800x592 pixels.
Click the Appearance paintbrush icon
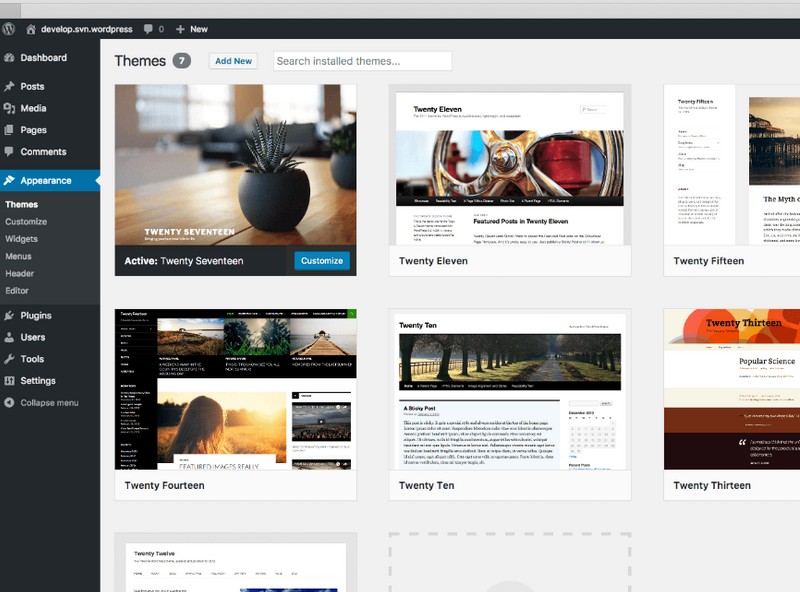tap(9, 180)
